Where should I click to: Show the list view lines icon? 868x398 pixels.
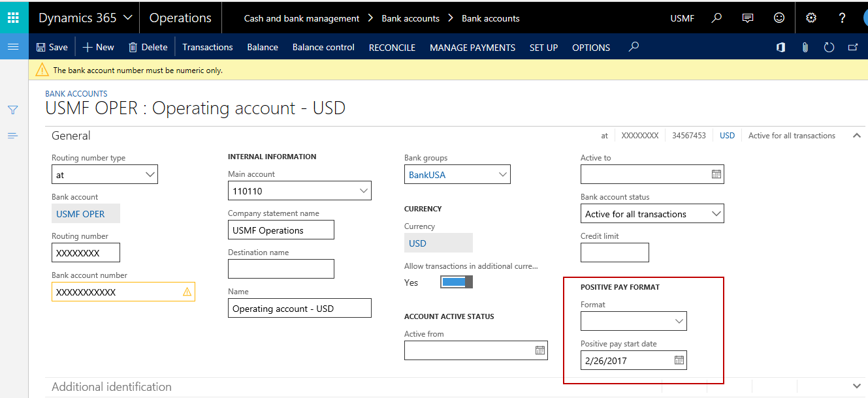pyautogui.click(x=13, y=136)
